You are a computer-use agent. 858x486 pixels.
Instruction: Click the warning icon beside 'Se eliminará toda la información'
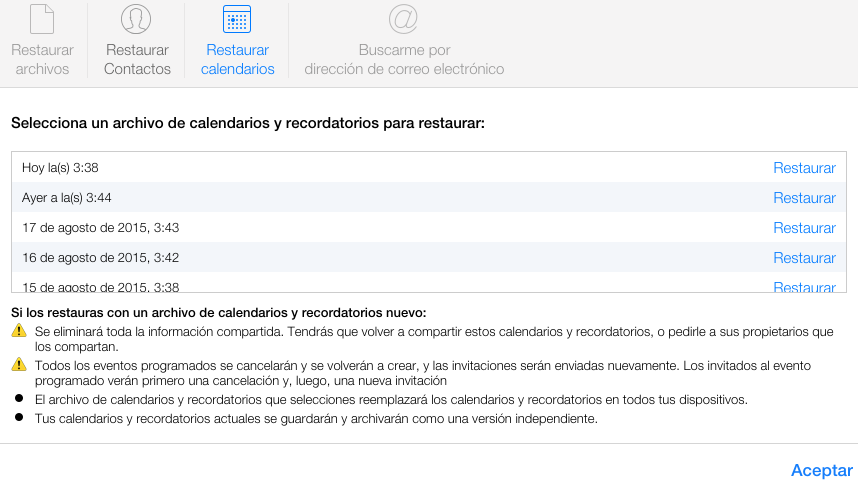coord(18,331)
